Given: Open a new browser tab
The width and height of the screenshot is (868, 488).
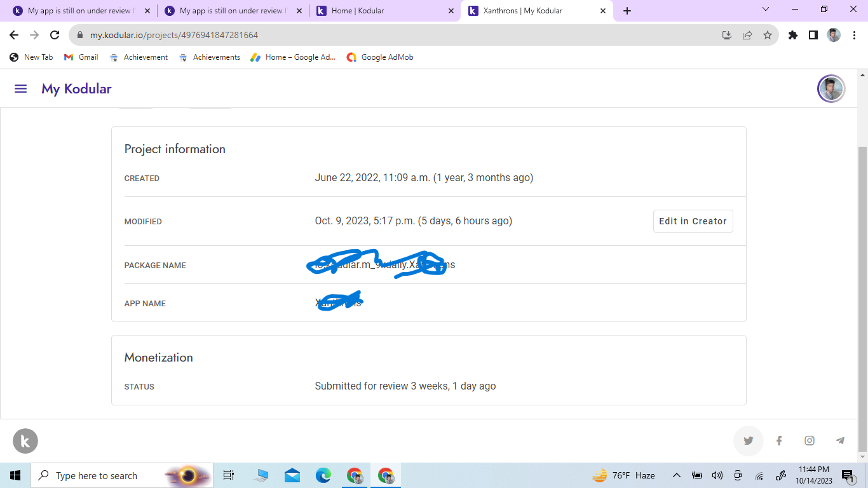Looking at the screenshot, I should pos(627,11).
